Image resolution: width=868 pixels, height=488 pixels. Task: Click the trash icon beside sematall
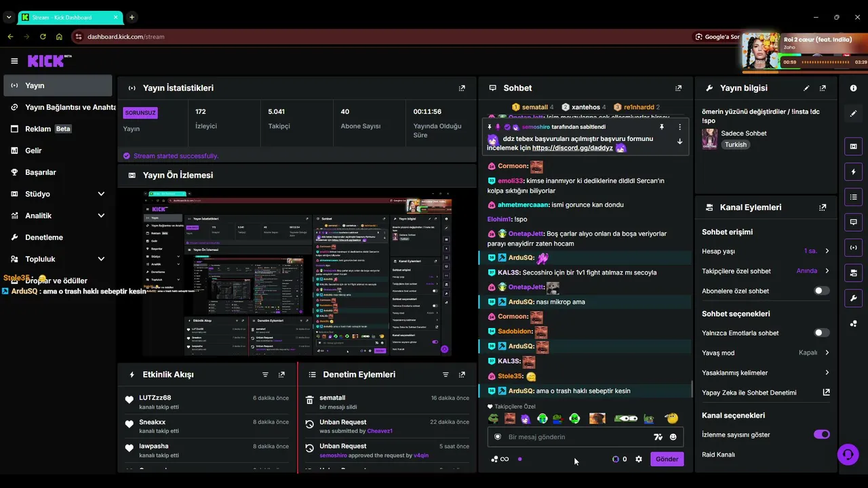309,400
